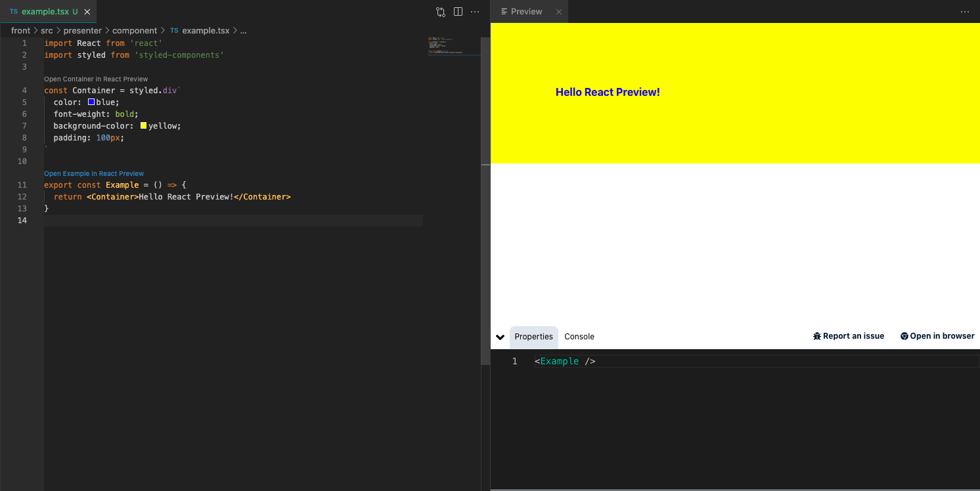This screenshot has height=491, width=980.
Task: Open the blue color picker swatch
Action: pos(91,102)
